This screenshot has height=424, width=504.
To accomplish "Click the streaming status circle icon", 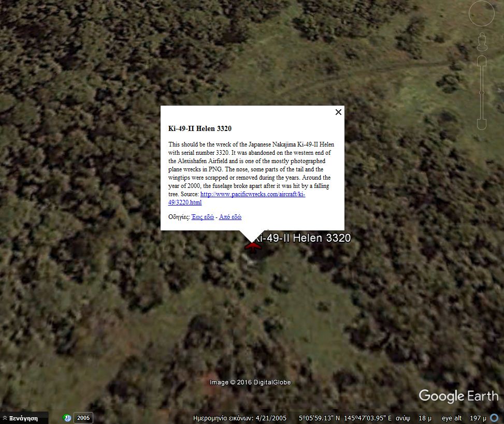I will [x=494, y=418].
